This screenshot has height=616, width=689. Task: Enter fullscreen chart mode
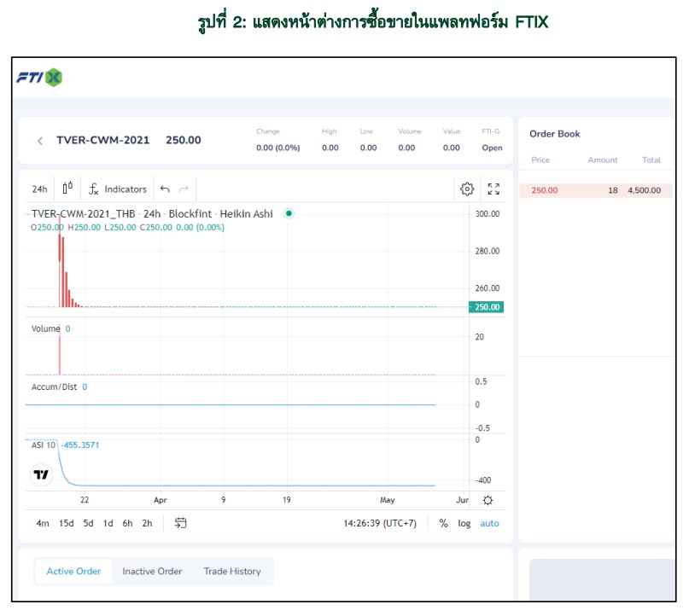pyautogui.click(x=493, y=189)
